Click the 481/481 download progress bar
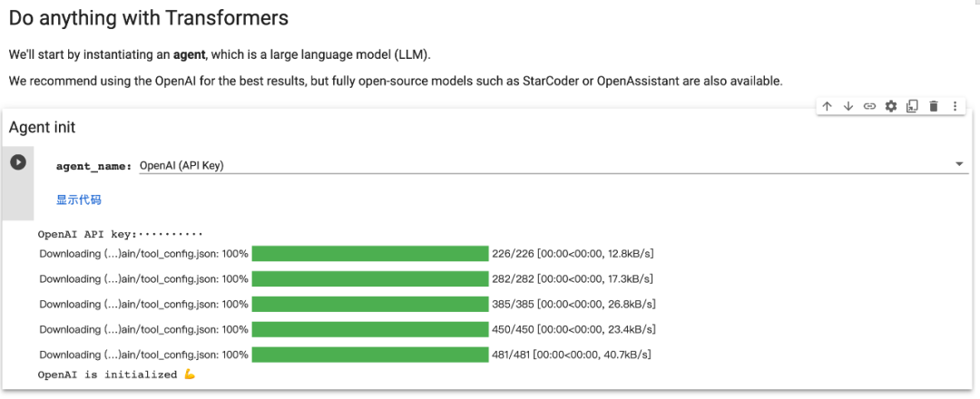Screen dimensions: 980x399 [370, 355]
